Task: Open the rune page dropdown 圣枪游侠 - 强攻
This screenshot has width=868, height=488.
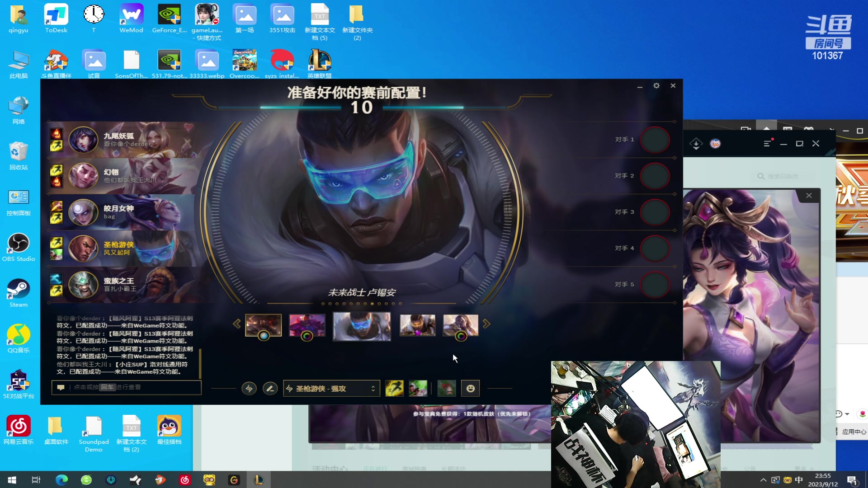Action: pyautogui.click(x=331, y=389)
